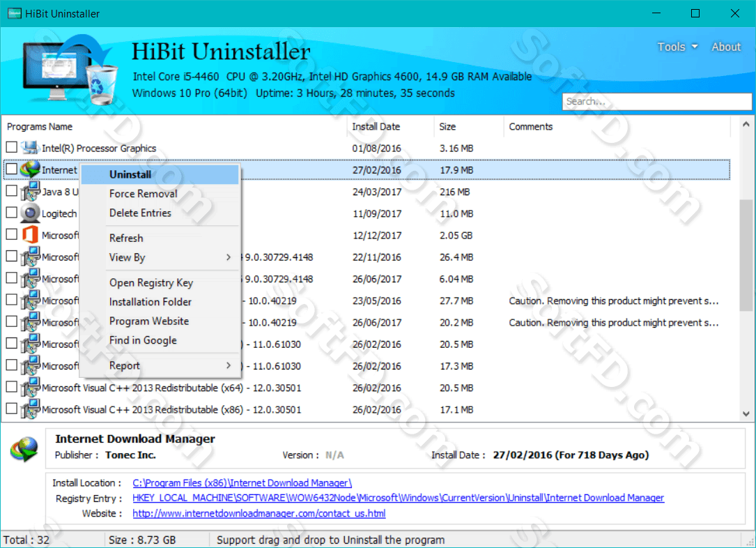Click icon of Visual C++ 2013 x86 row
Image resolution: width=756 pixels, height=548 pixels.
(x=30, y=409)
